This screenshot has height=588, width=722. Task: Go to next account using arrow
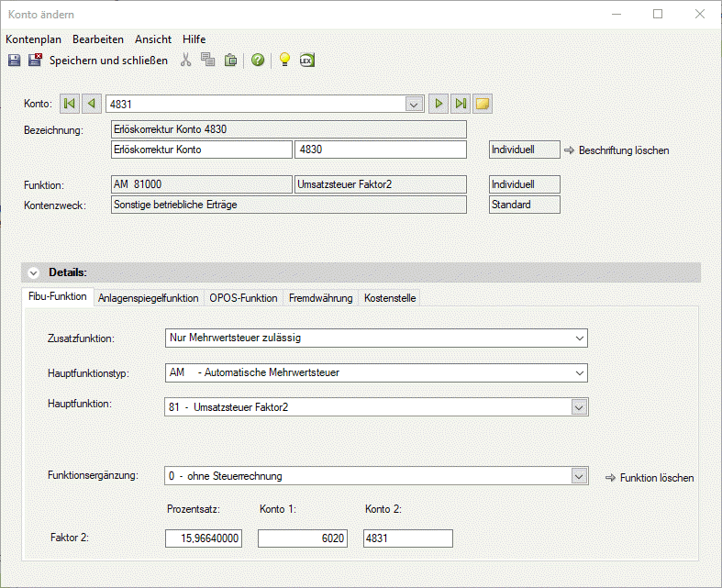tap(439, 104)
